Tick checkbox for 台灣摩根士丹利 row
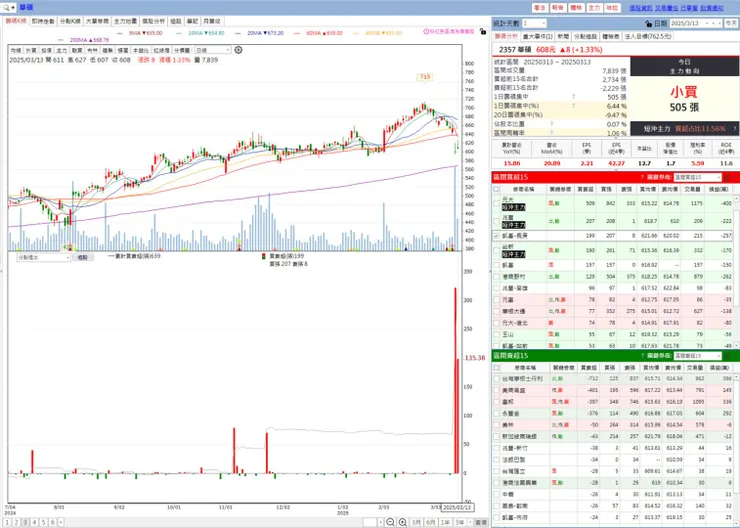Viewport: 740px width, 528px height. (496, 379)
